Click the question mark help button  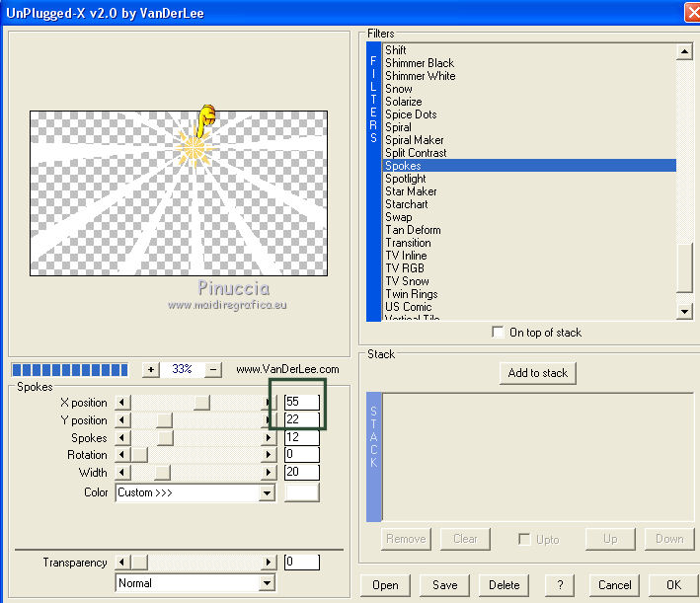tap(560, 584)
